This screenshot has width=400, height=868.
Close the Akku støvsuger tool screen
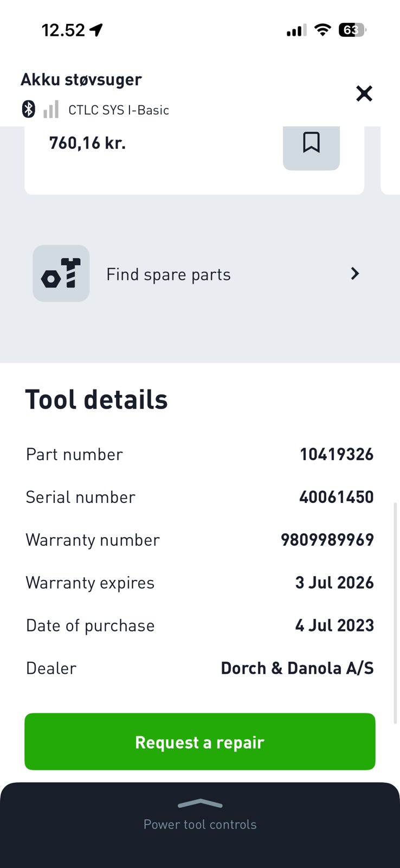pos(364,93)
